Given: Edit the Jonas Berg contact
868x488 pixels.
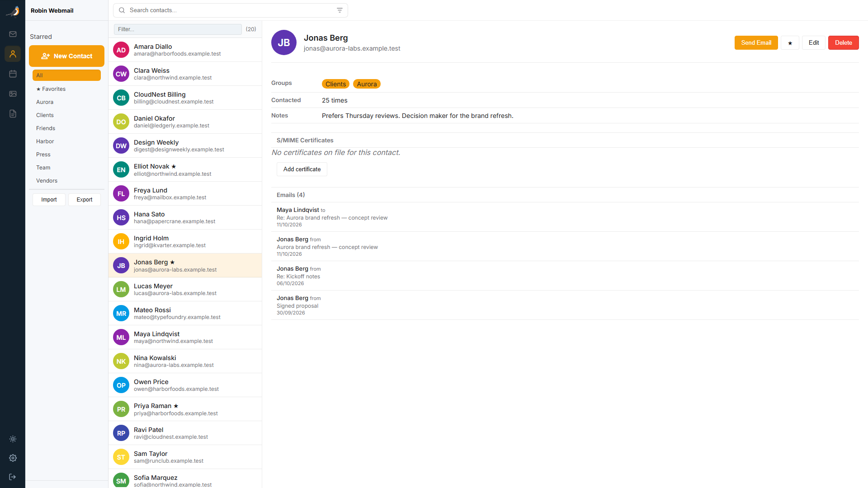Looking at the screenshot, I should click(x=814, y=42).
